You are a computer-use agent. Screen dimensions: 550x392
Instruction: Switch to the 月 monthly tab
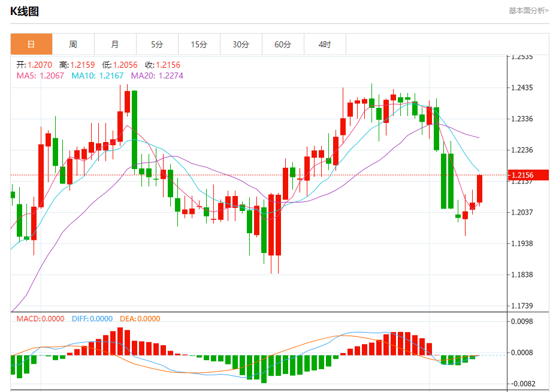(115, 44)
